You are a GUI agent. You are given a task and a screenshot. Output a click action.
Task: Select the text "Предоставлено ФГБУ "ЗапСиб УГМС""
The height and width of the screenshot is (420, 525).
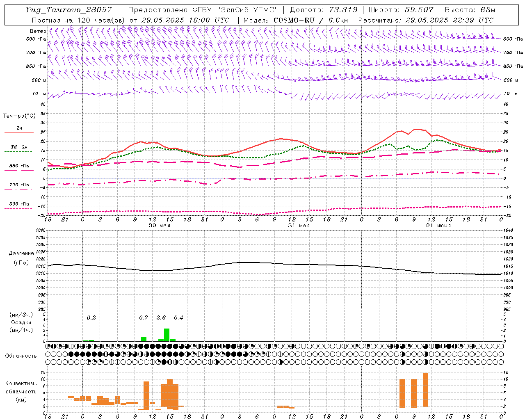203,10
